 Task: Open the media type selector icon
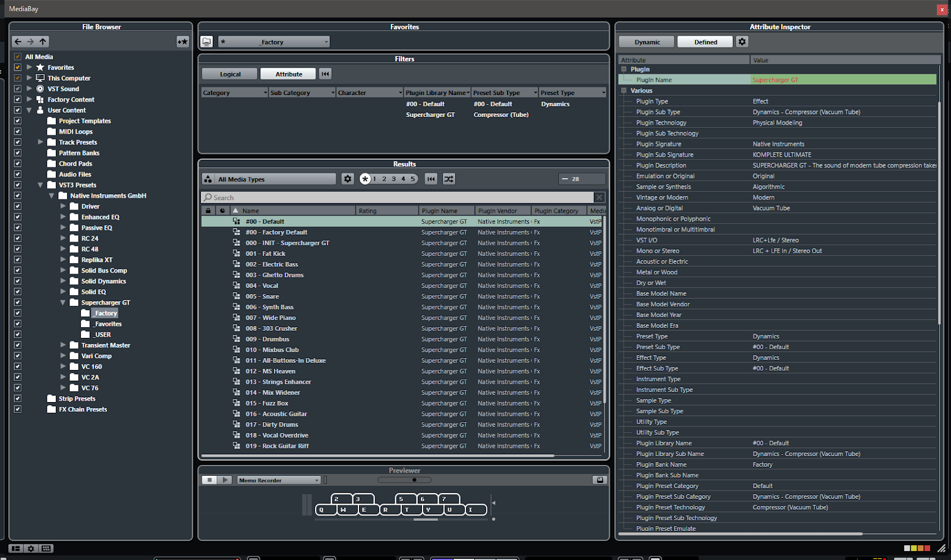(208, 179)
